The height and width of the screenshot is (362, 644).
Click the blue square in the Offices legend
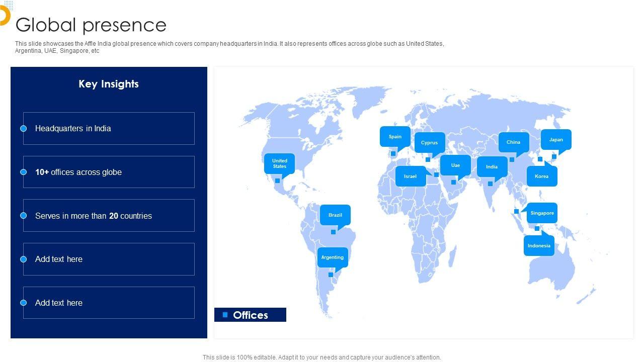point(225,315)
